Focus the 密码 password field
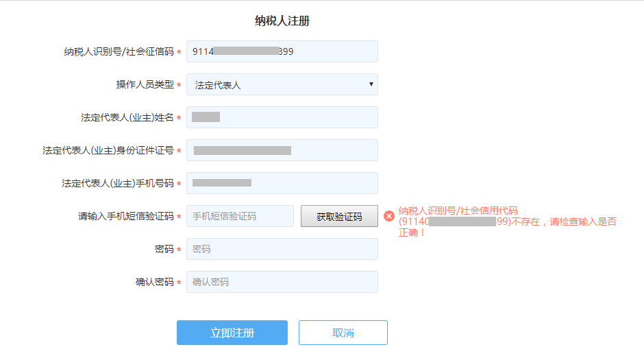 click(x=282, y=249)
